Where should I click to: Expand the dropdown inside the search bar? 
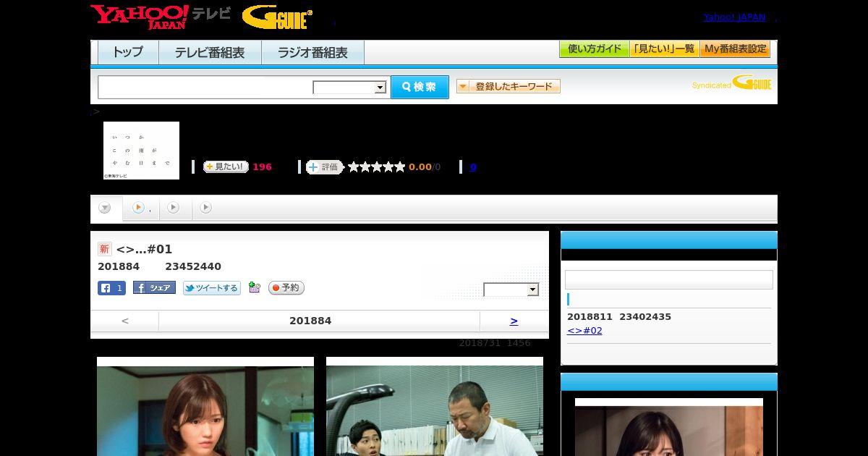(350, 88)
